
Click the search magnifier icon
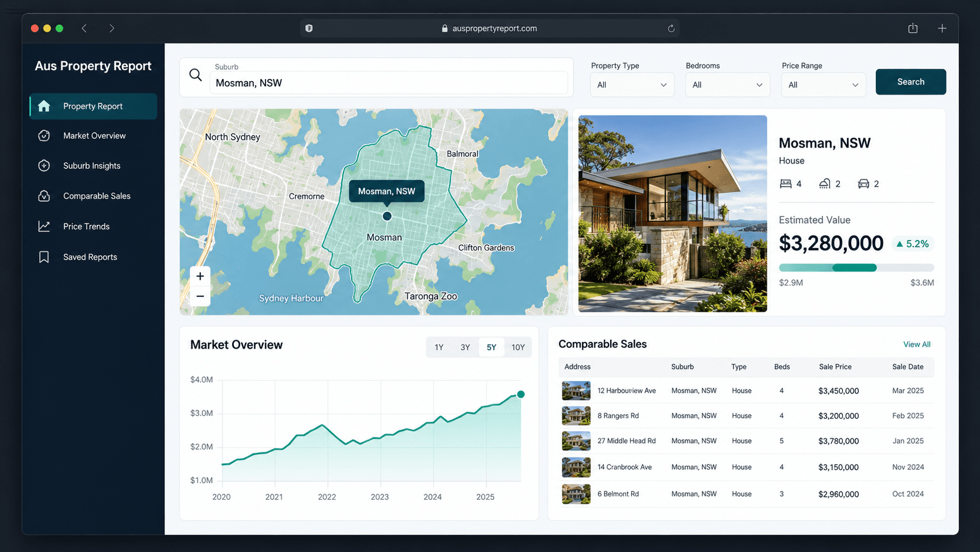pos(196,75)
